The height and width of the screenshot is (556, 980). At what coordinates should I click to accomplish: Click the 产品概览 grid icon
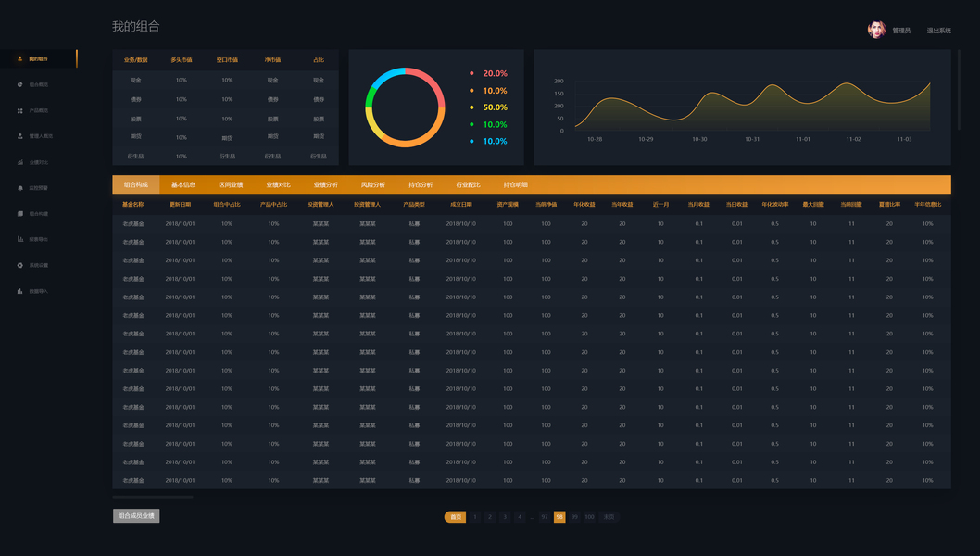(x=20, y=110)
